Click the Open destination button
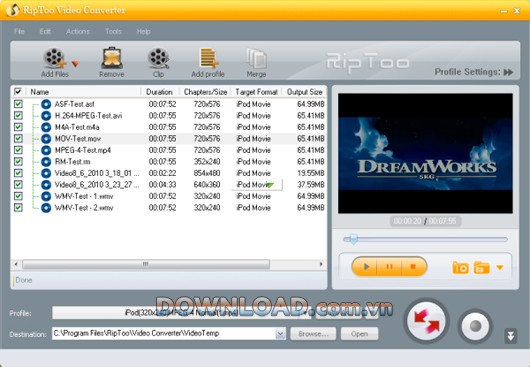The height and width of the screenshot is (367, 530). 359,334
